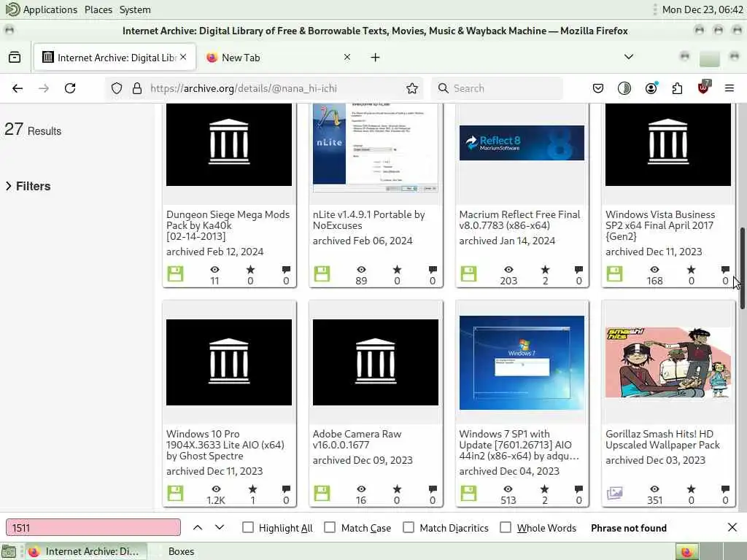Bookmark this page with the star
Screen dimensions: 747x560
click(x=412, y=88)
